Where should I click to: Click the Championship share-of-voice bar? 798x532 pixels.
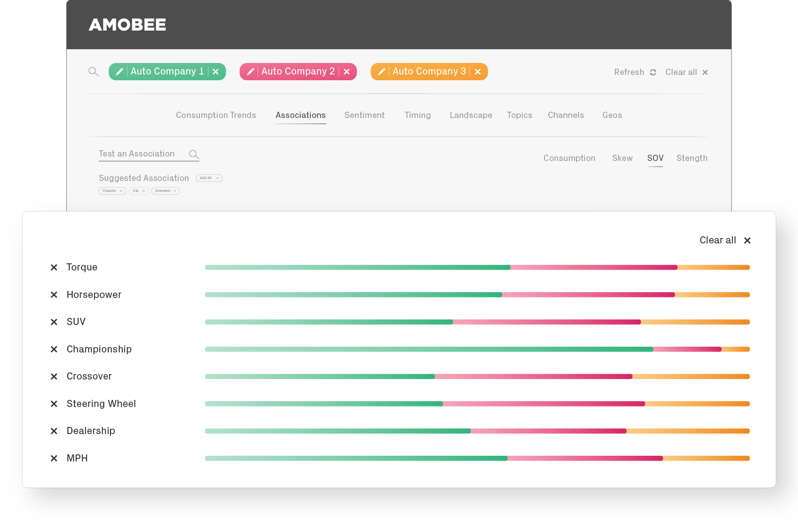point(477,349)
